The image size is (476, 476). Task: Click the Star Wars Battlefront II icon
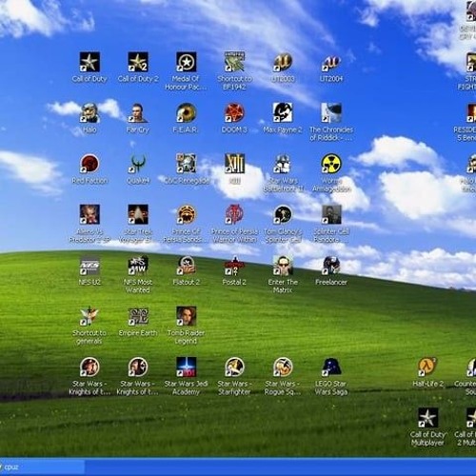(283, 164)
